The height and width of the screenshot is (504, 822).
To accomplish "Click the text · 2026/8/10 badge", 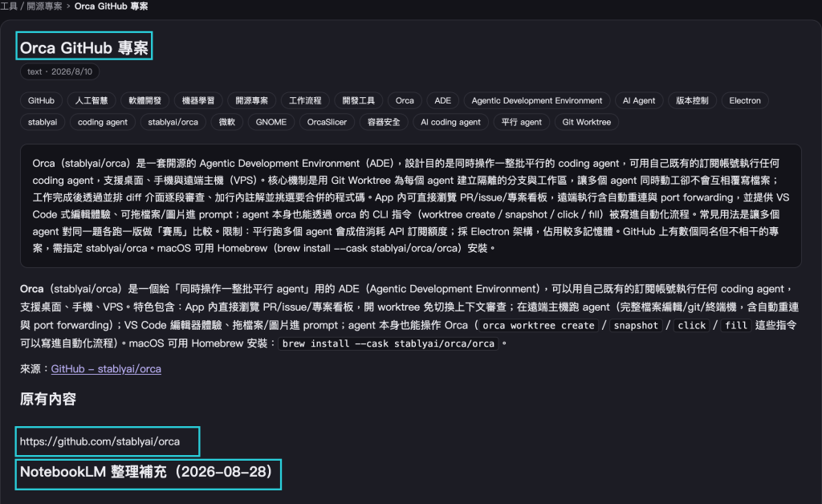I will click(59, 71).
